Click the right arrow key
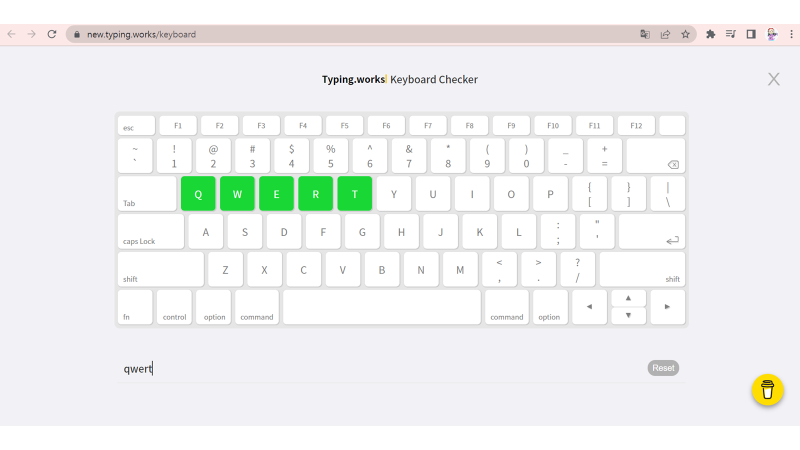Viewport: 800px width, 450px height. pyautogui.click(x=667, y=307)
